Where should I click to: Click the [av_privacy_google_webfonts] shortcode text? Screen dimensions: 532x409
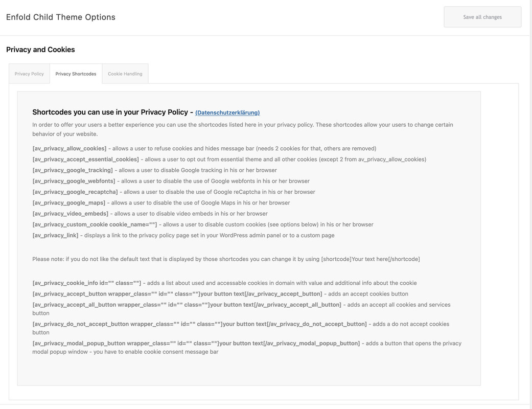74,181
